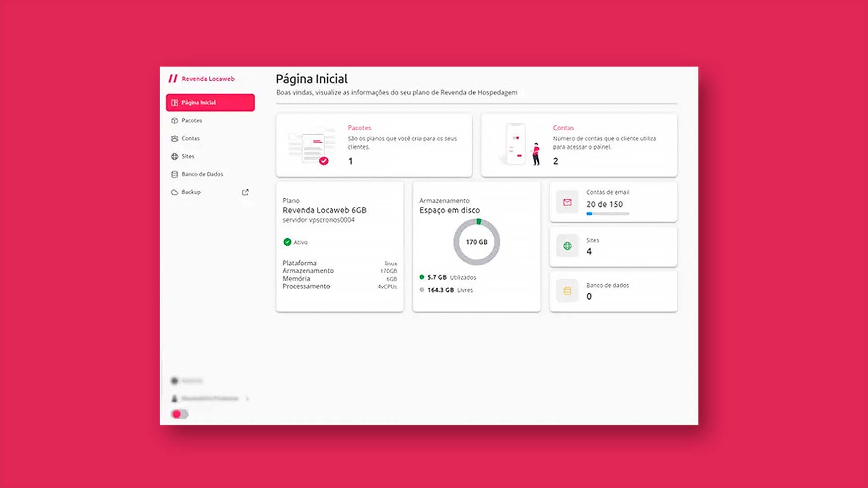Click the 170 GB disk usage donut chart
This screenshot has width=868, height=488.
coord(476,242)
